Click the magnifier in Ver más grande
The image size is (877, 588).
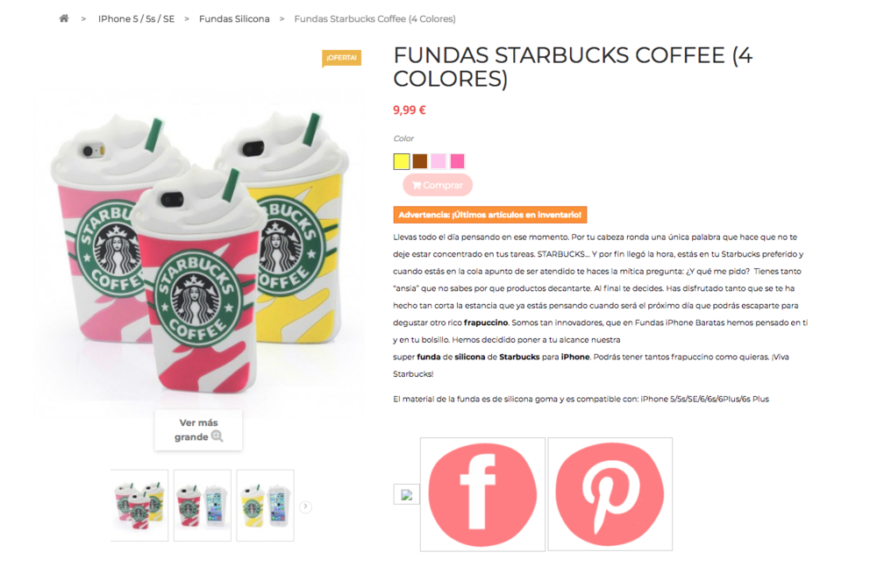point(217,436)
